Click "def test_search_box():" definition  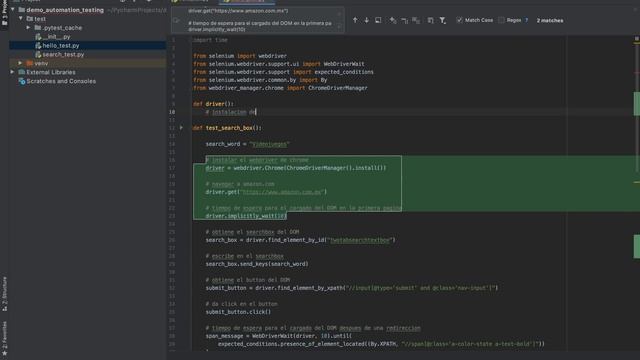227,128
